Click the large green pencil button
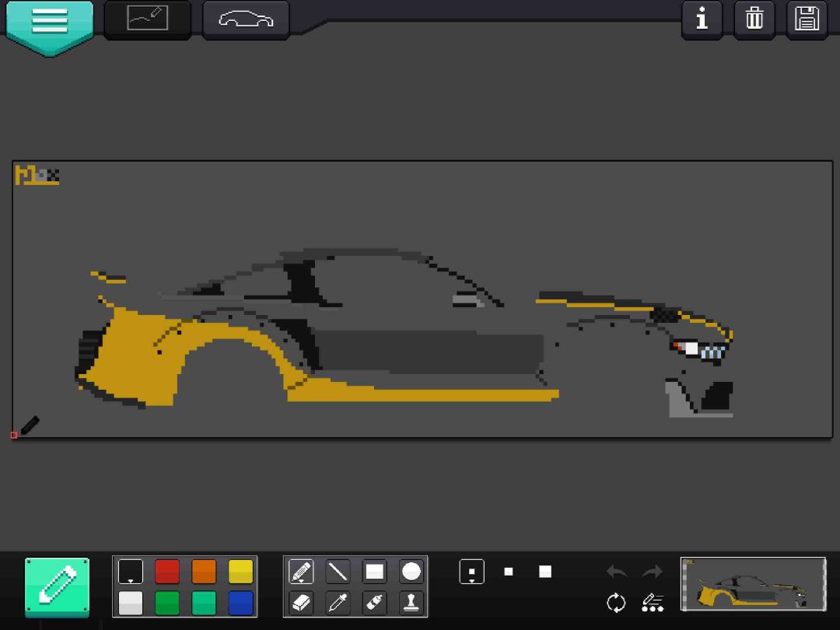Viewport: 840px width, 630px height. pos(58,587)
